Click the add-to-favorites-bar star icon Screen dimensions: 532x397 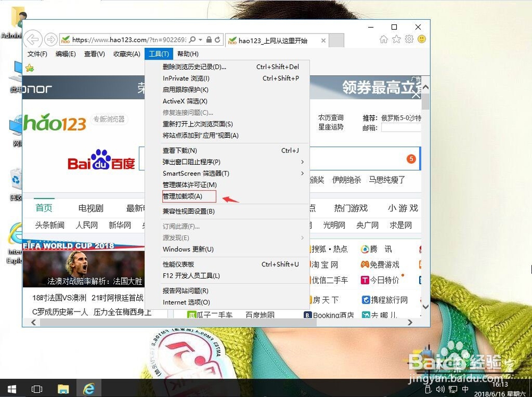[x=30, y=68]
